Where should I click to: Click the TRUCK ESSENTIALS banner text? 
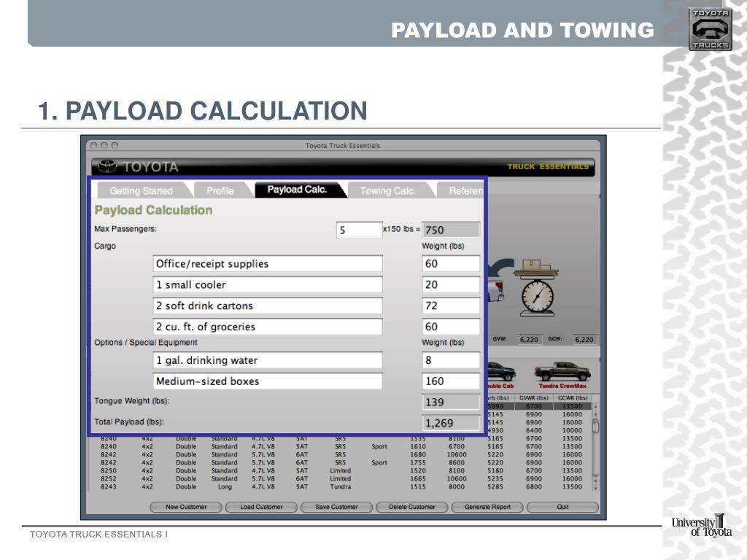tap(548, 167)
